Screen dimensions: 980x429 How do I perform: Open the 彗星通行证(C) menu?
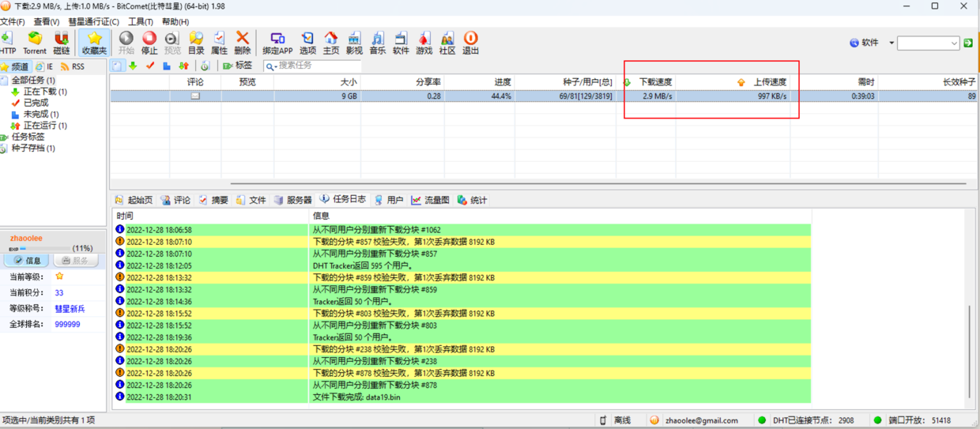94,22
